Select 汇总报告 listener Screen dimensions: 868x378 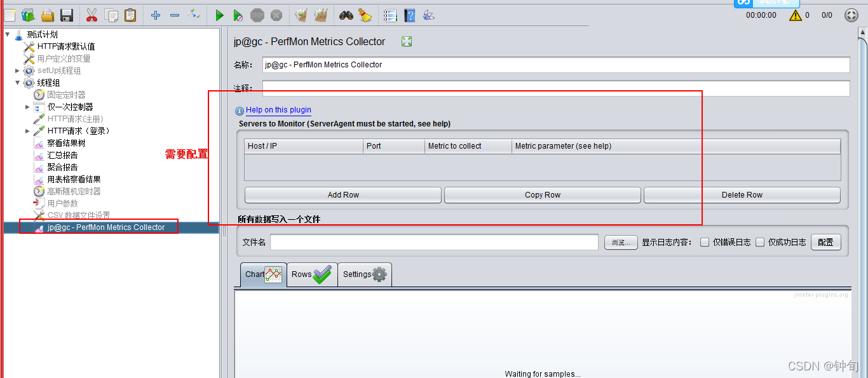coord(62,155)
